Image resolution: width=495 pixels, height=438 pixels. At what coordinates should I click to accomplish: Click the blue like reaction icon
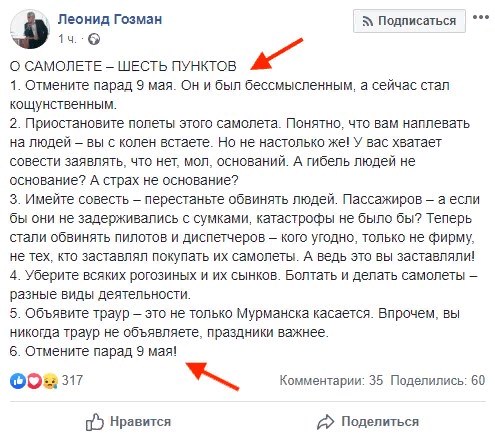click(x=18, y=381)
